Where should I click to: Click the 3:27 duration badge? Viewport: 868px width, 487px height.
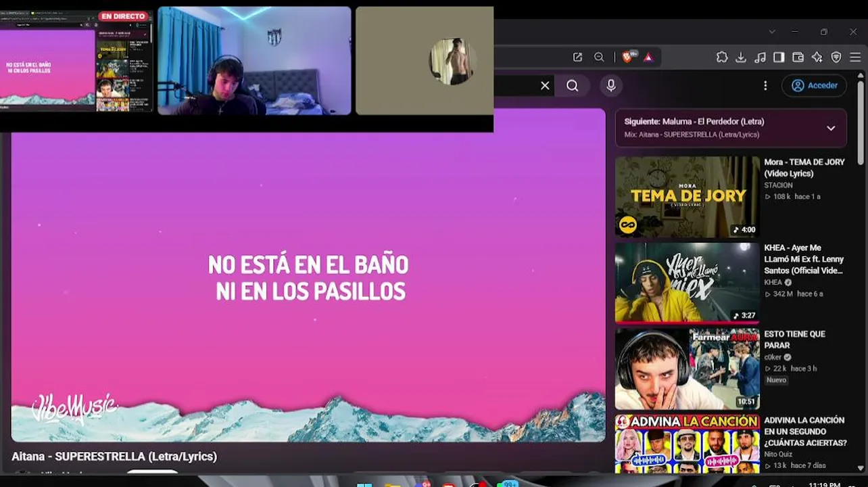click(x=744, y=316)
